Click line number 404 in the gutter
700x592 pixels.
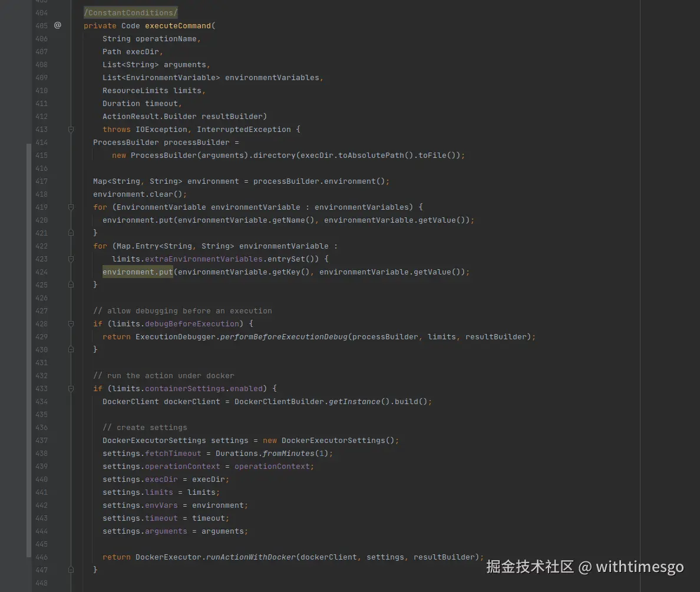(41, 13)
